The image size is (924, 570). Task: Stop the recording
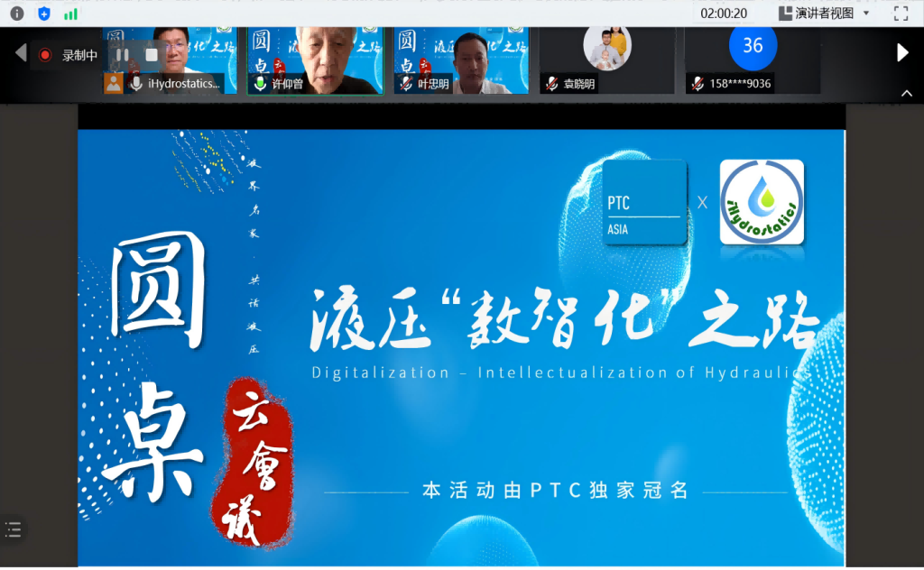click(152, 55)
